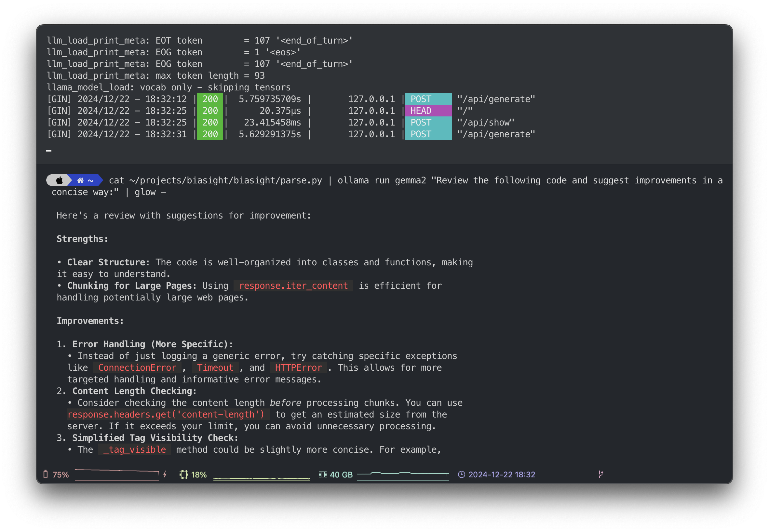Expand the Improvements section heading

coord(90,320)
